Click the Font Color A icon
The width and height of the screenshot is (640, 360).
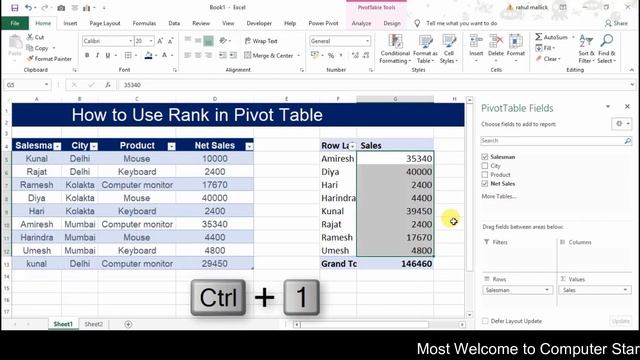pyautogui.click(x=164, y=55)
